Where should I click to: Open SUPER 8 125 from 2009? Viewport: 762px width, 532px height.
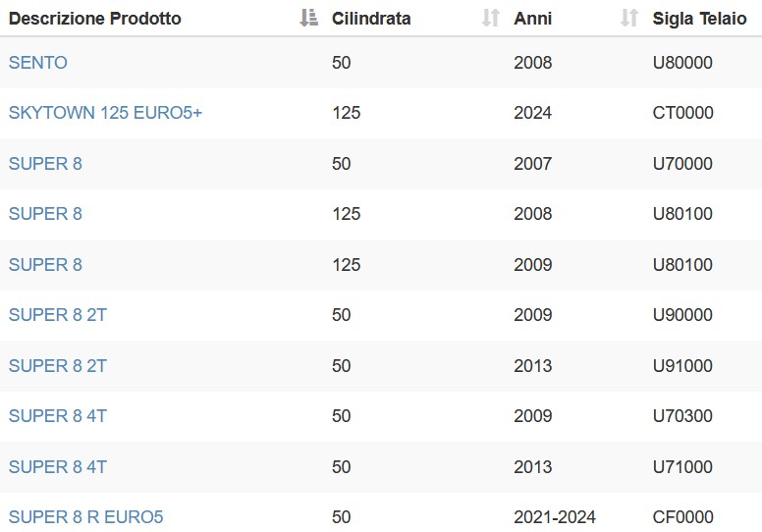click(x=45, y=265)
